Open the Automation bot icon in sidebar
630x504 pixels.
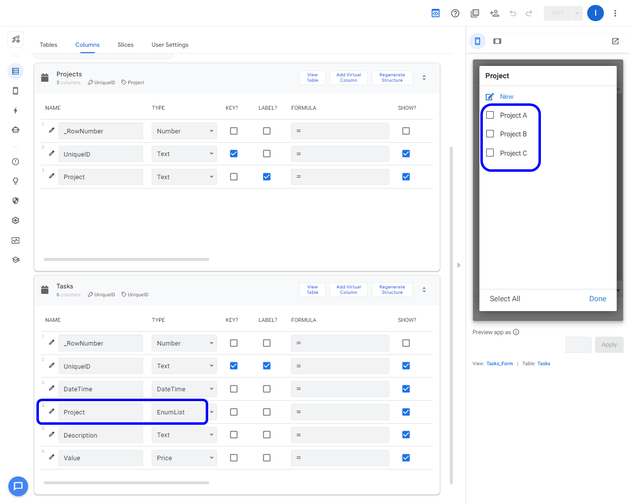point(16,130)
